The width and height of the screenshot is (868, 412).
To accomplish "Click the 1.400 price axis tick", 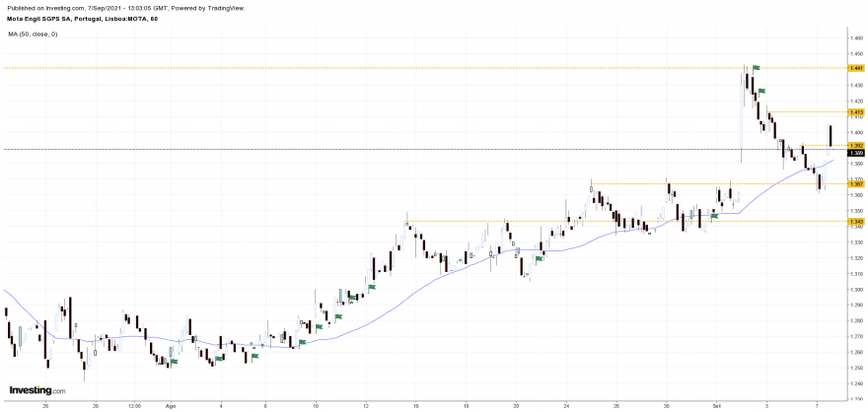I will 857,133.
